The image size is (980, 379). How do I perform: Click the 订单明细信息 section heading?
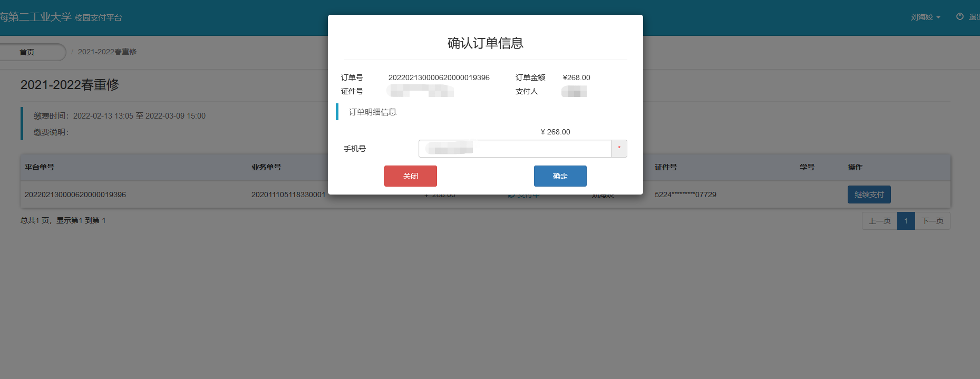click(x=373, y=112)
